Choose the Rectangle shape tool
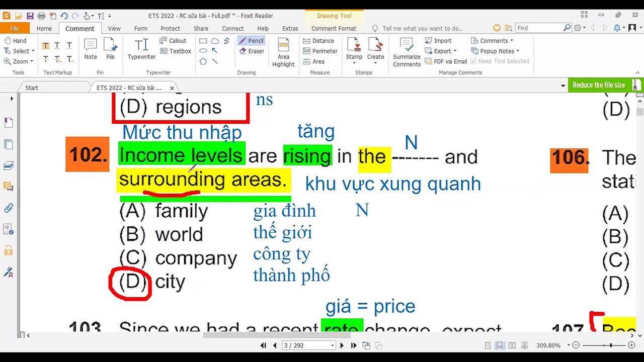 click(203, 41)
